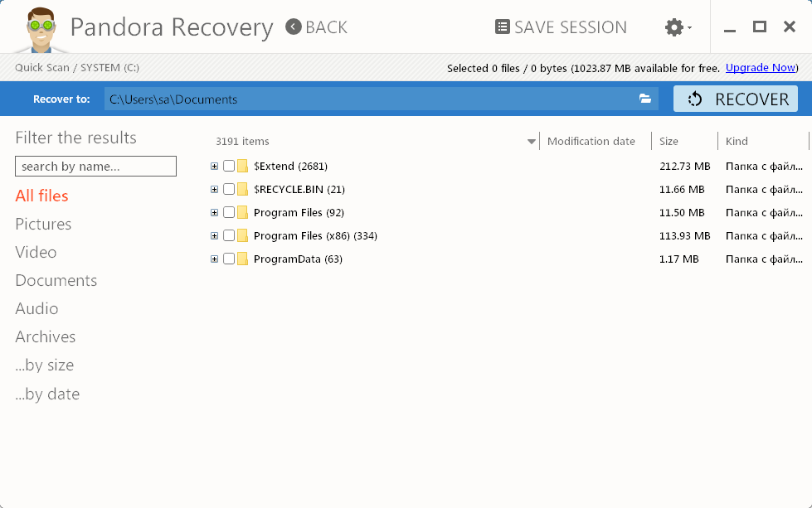This screenshot has width=812, height=508.
Task: Open the items column sort dropdown arrow
Action: pyautogui.click(x=532, y=142)
